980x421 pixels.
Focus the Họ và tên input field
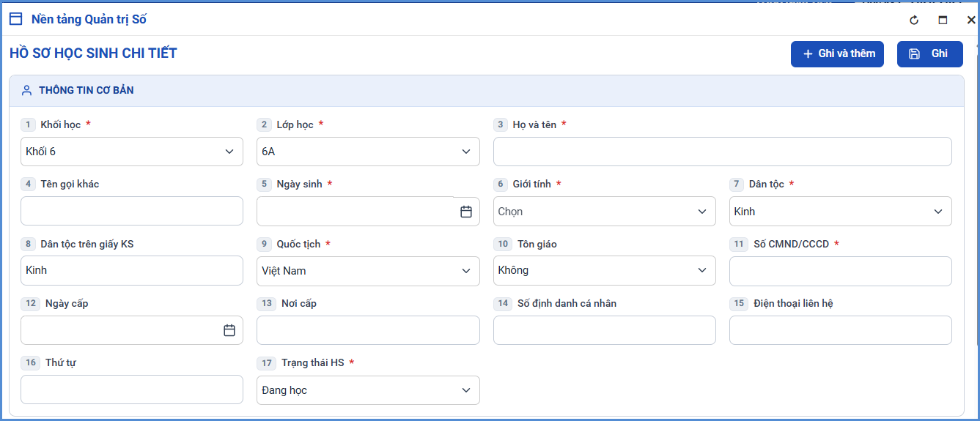[723, 152]
